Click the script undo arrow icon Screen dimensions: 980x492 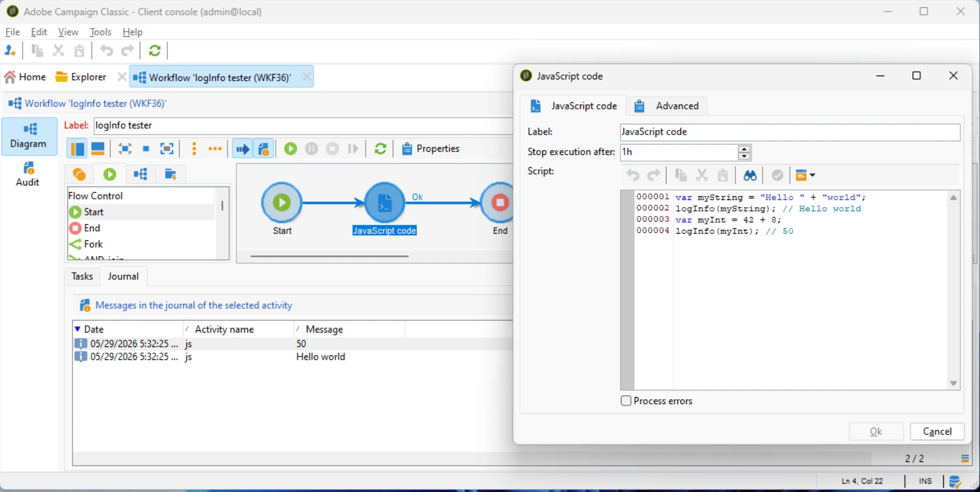(x=633, y=176)
